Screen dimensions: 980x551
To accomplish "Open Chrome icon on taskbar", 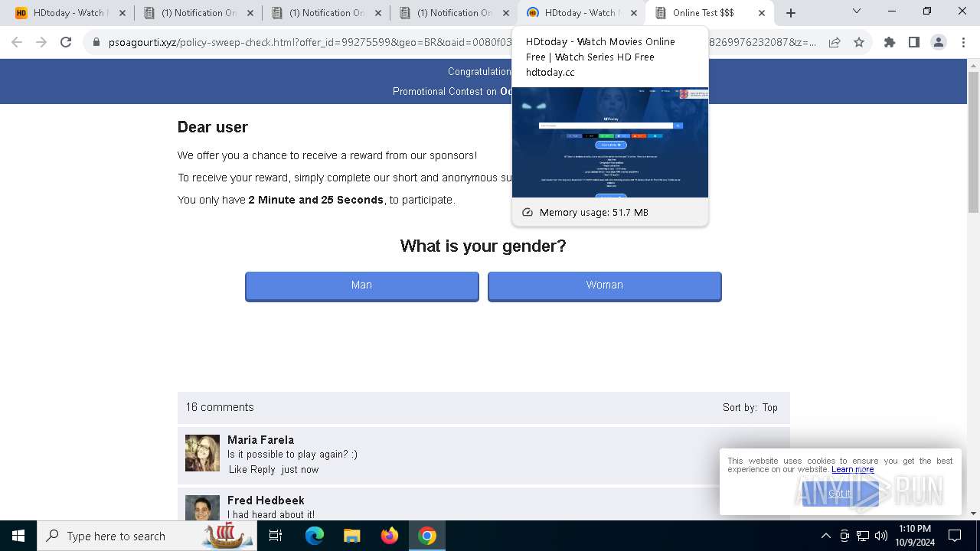I will point(427,536).
